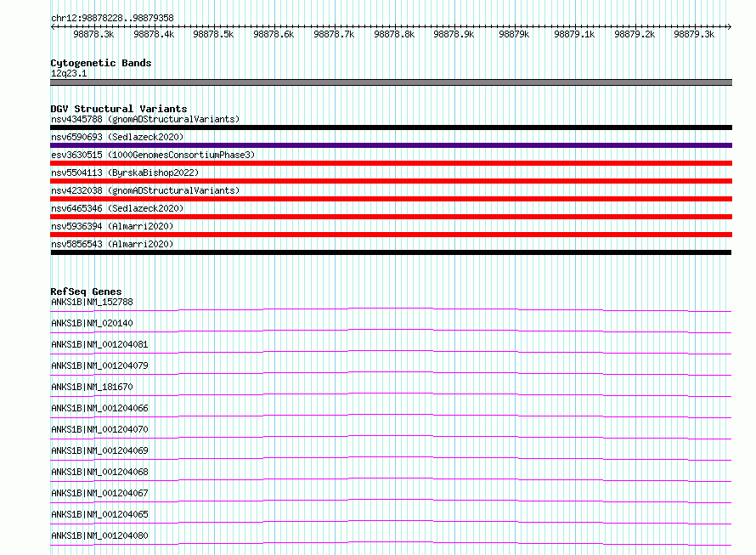Click the purple bar for nsv6590693
This screenshot has width=756, height=555.
(391, 145)
